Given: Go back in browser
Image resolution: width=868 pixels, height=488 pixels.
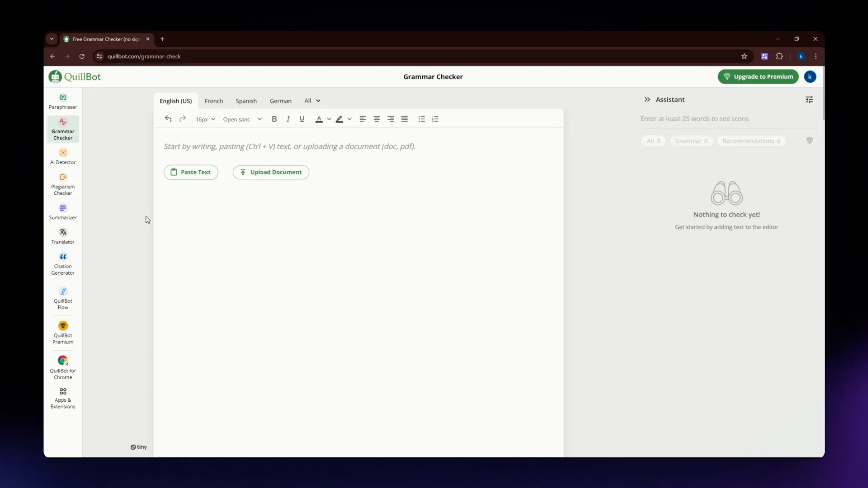Looking at the screenshot, I should (x=52, y=56).
